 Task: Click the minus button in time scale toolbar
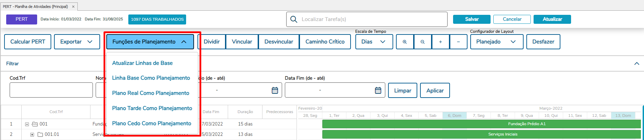[x=458, y=42]
